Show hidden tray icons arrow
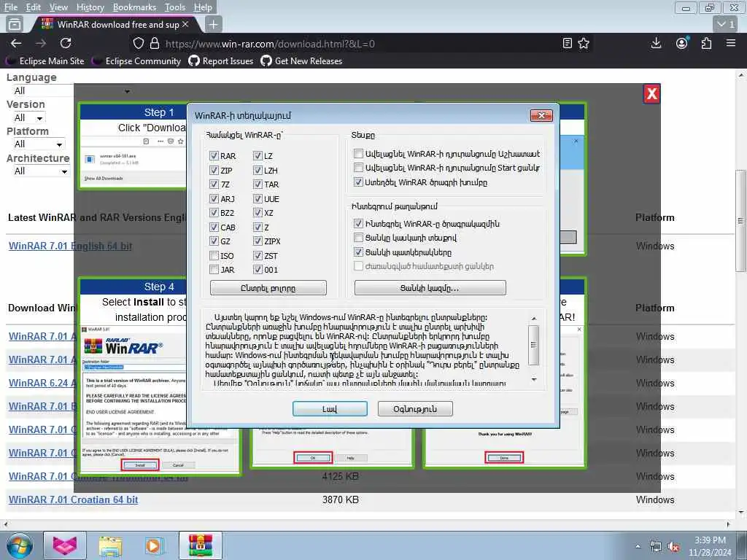 (x=638, y=547)
